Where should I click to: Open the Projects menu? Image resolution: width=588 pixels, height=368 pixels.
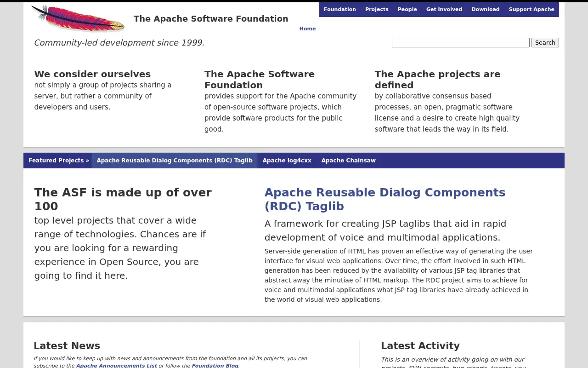pos(377,9)
